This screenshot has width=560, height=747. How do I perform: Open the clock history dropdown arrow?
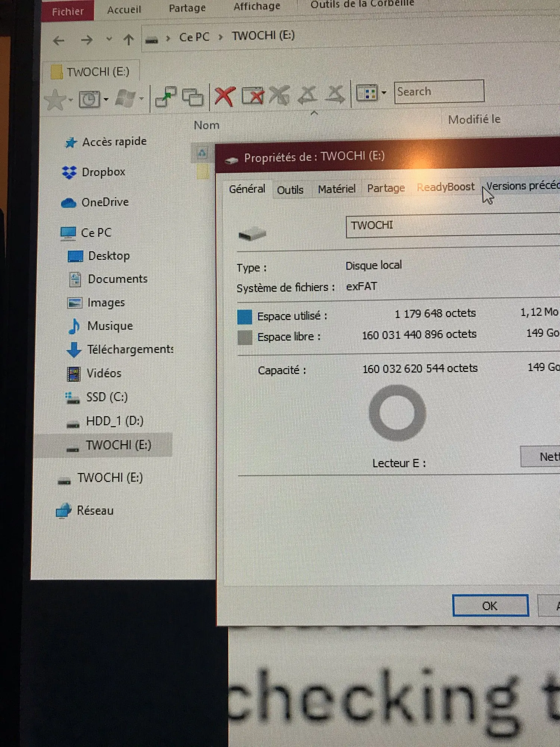click(x=106, y=99)
